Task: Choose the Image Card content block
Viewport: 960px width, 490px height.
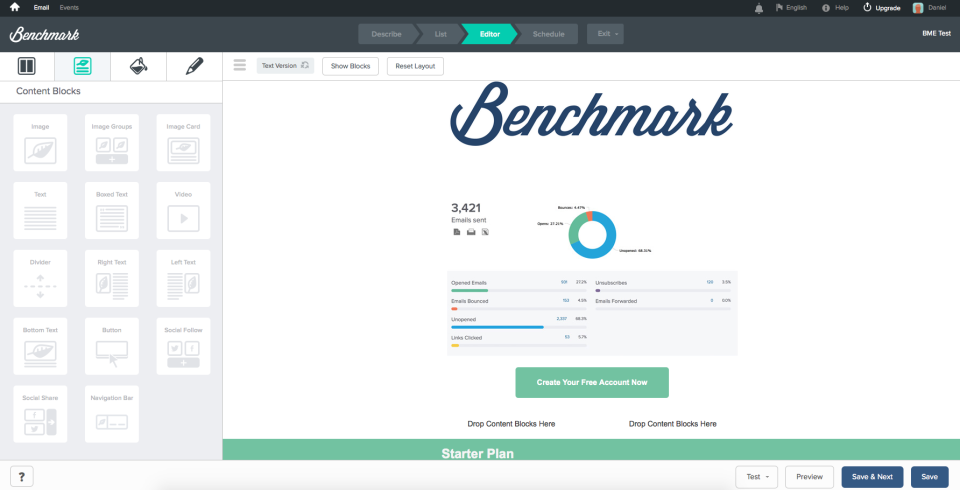Action: click(184, 143)
